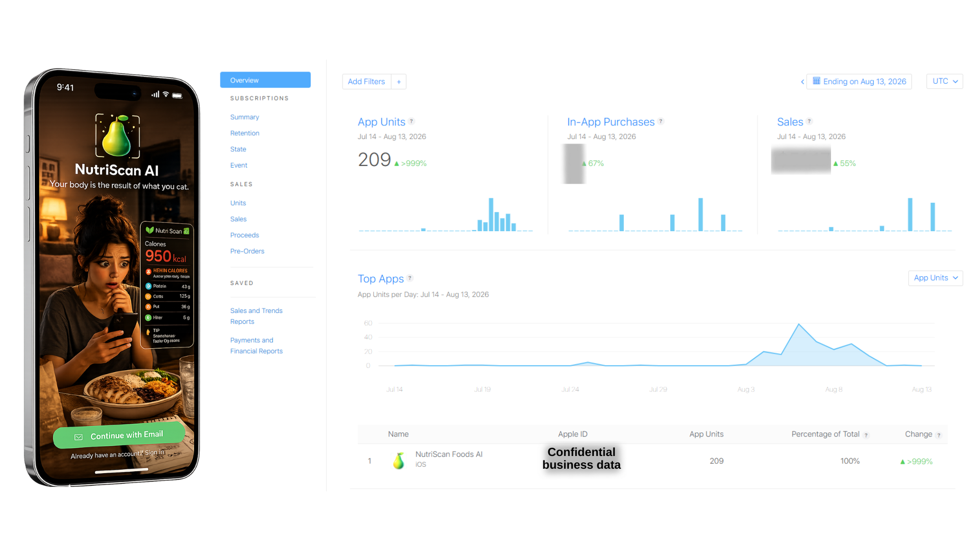Click the calendar icon in date selector
Viewport: 980px width, 551px height.
click(816, 81)
